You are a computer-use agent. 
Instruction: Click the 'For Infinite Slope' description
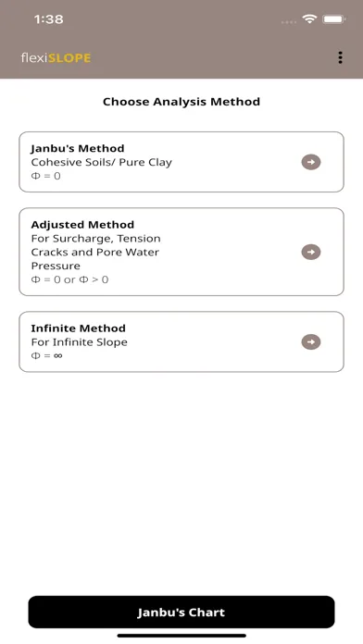pyautogui.click(x=80, y=342)
